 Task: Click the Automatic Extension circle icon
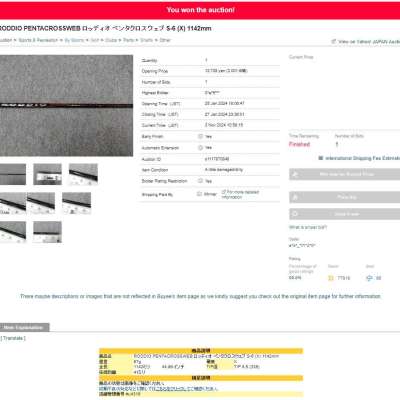point(200,148)
